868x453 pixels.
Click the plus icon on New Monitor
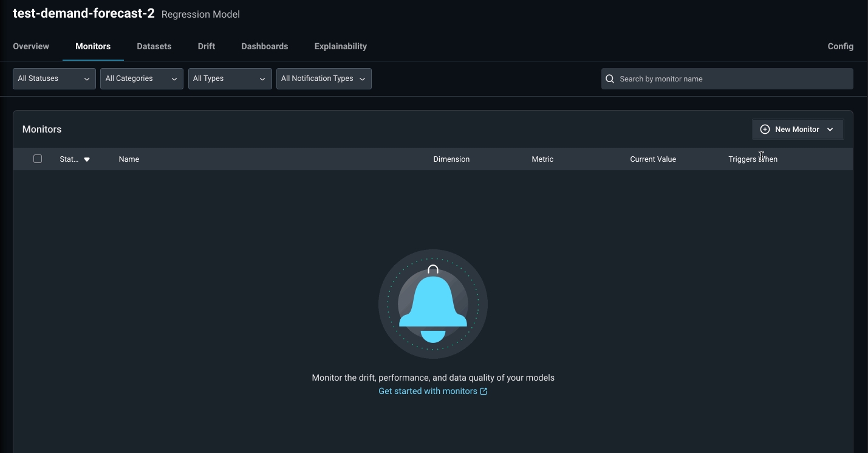(x=765, y=130)
